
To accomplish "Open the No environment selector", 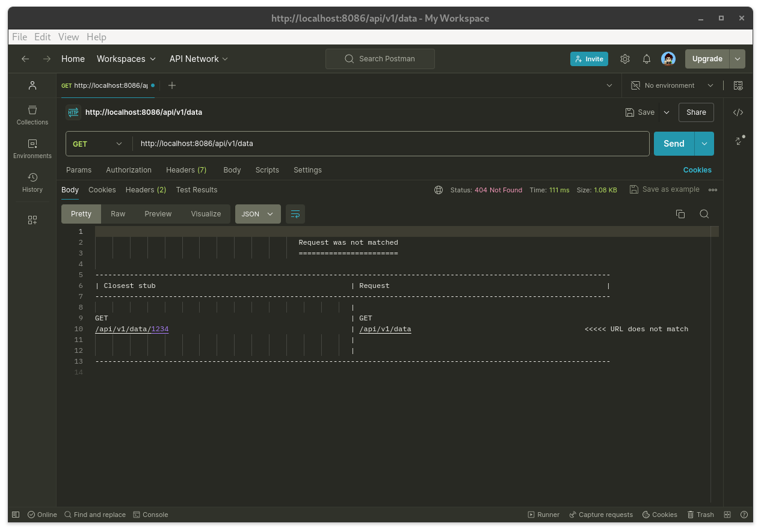I will pos(672,85).
